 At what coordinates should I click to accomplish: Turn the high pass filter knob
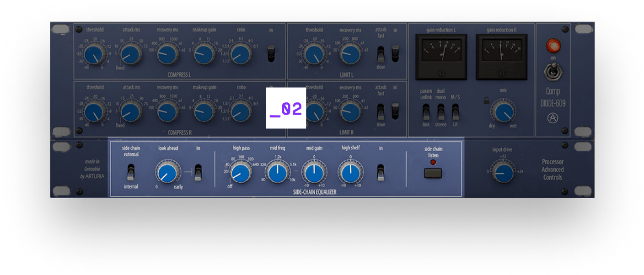[x=241, y=173]
